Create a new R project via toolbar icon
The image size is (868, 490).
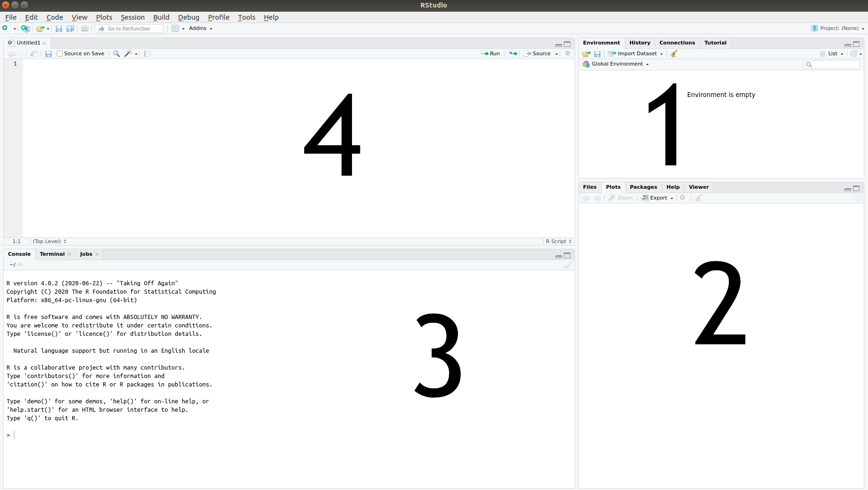[x=25, y=29]
